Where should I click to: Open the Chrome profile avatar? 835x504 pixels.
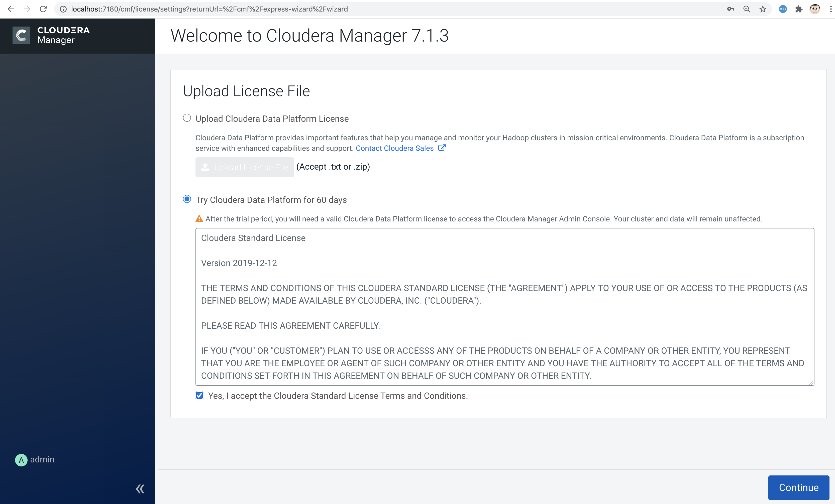(815, 9)
